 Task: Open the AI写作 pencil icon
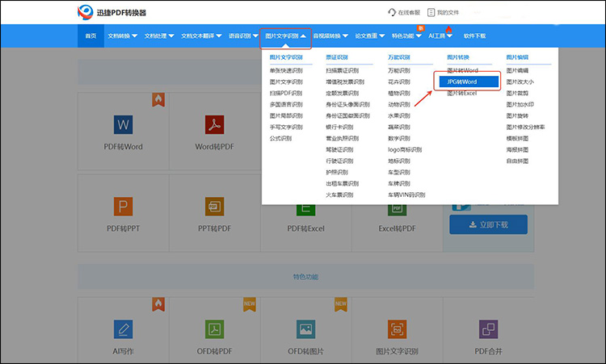124,329
